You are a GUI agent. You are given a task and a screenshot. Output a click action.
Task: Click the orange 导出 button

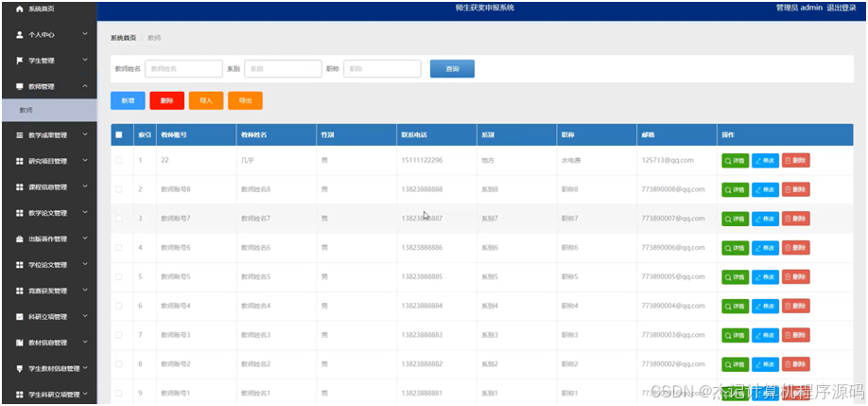click(x=245, y=101)
